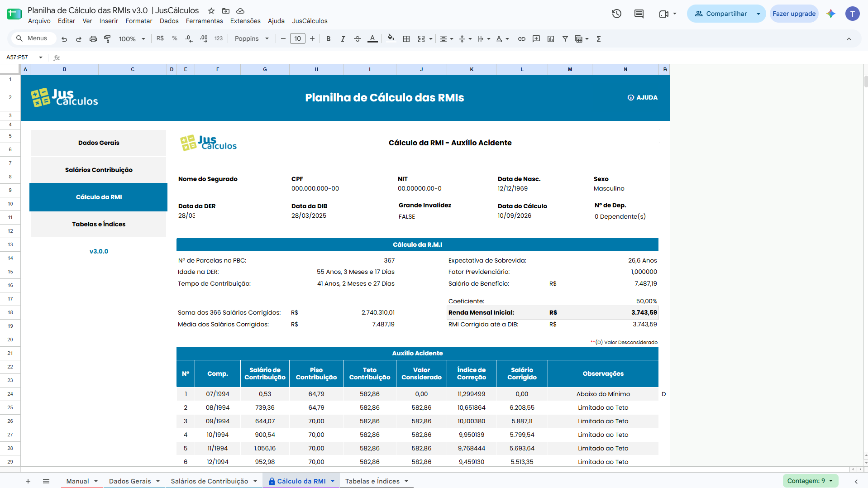Open the Dados menu
This screenshot has height=488, width=868.
[169, 21]
